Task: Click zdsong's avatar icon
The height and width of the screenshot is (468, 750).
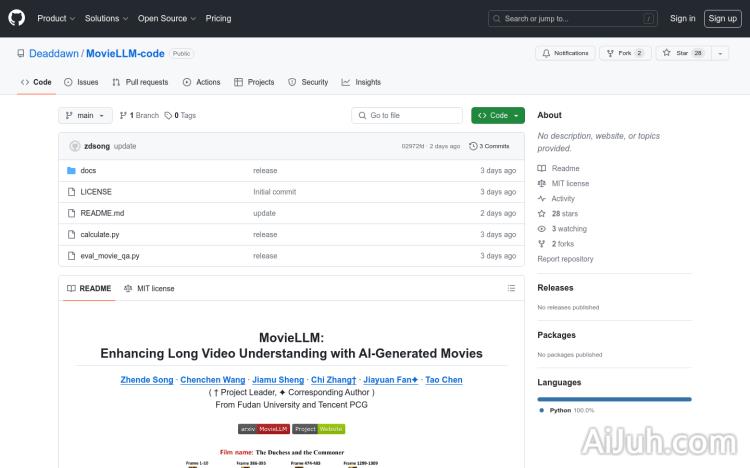Action: point(75,146)
